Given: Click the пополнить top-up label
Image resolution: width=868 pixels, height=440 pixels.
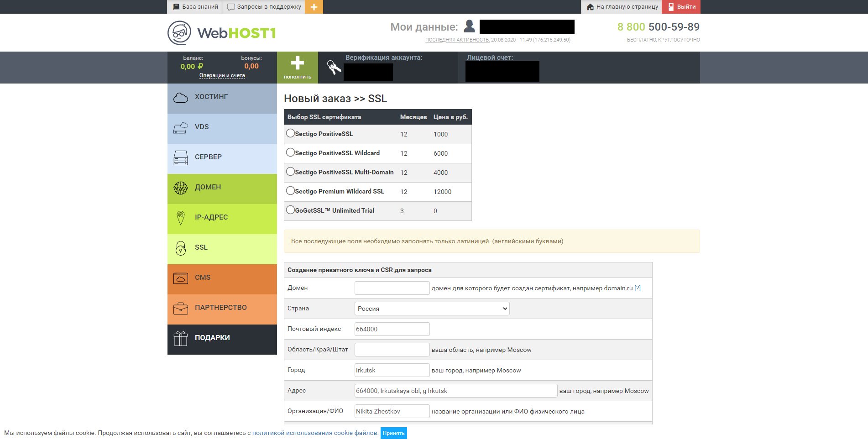Looking at the screenshot, I should click(x=298, y=77).
